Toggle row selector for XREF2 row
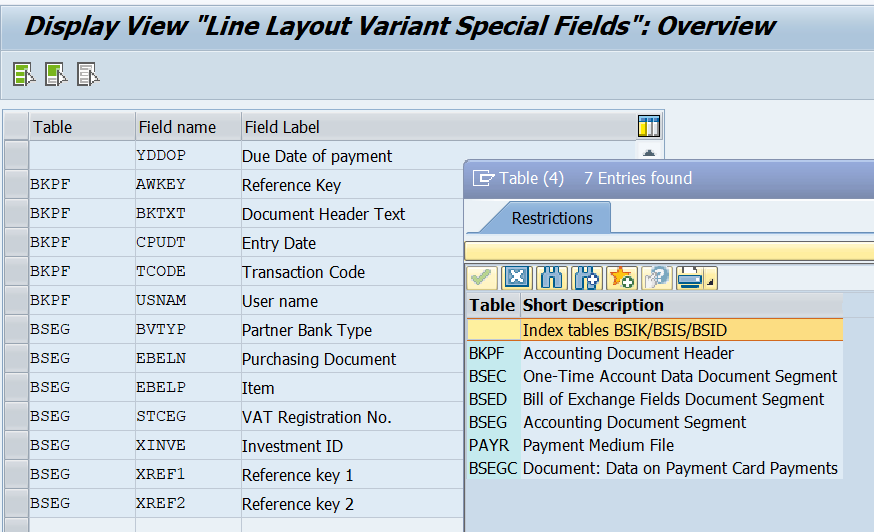This screenshot has width=874, height=532. 16,504
